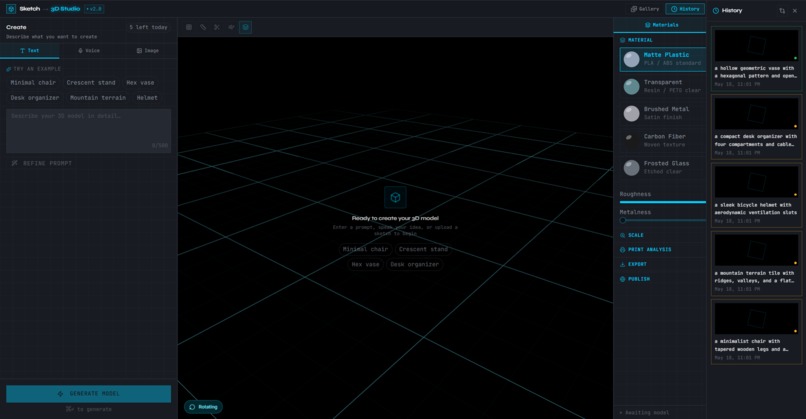Click Crescent stand chip in the viewport
The width and height of the screenshot is (806, 419).
click(423, 249)
